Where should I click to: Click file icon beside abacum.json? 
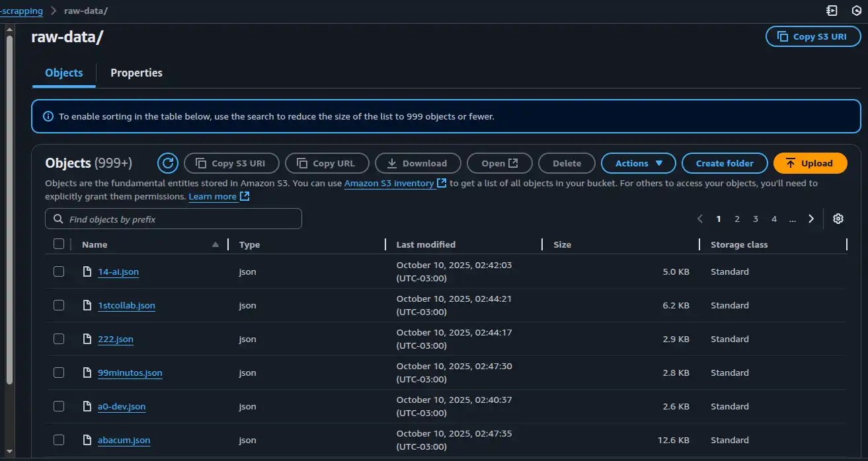pyautogui.click(x=87, y=440)
